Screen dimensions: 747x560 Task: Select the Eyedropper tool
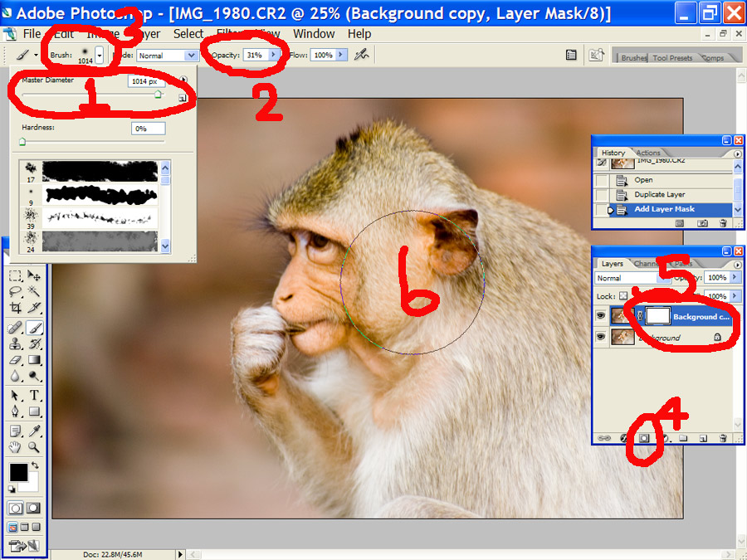[x=35, y=431]
